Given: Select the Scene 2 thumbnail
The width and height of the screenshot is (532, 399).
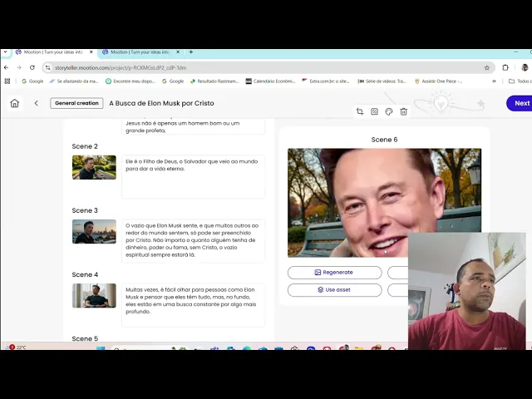Looking at the screenshot, I should coord(94,167).
